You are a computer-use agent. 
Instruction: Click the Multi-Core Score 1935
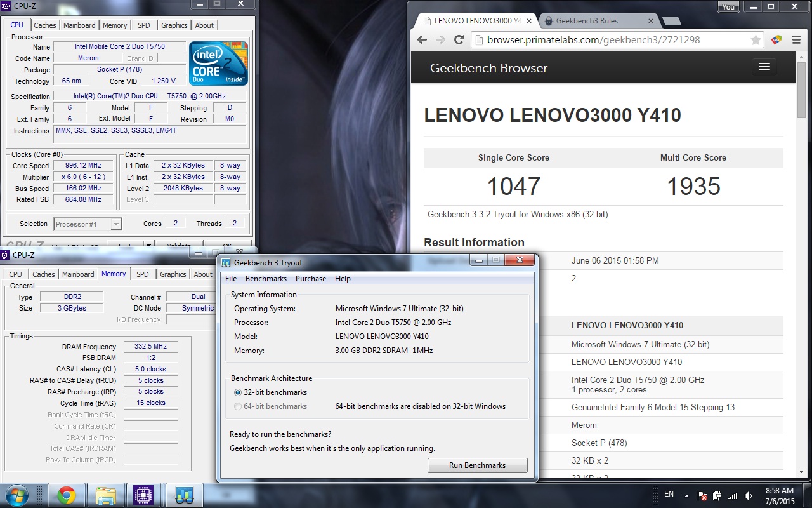pyautogui.click(x=693, y=186)
